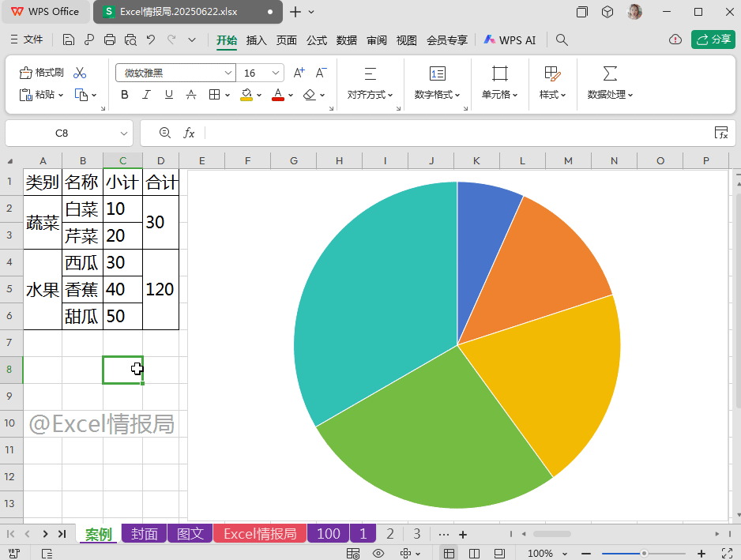Viewport: 741px width, 560px height.
Task: Click the increase font size icon
Action: pyautogui.click(x=299, y=73)
